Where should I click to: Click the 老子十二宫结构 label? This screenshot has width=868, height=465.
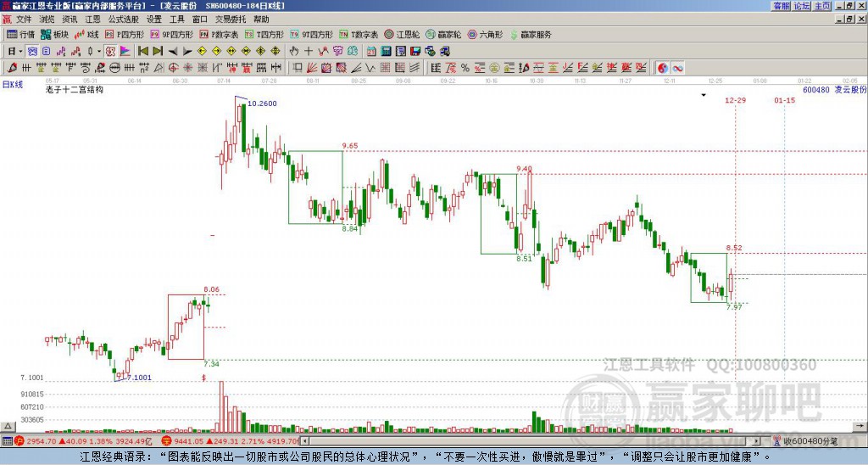(75, 89)
